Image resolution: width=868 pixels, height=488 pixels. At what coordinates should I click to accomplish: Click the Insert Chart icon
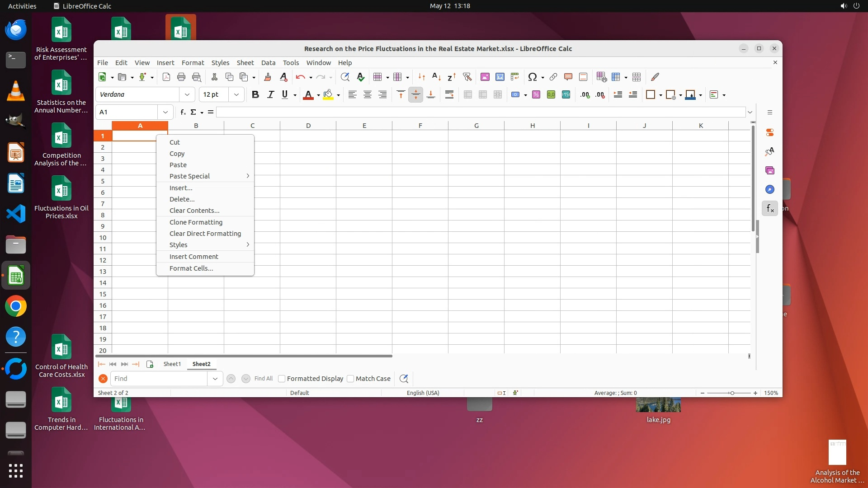pyautogui.click(x=500, y=77)
